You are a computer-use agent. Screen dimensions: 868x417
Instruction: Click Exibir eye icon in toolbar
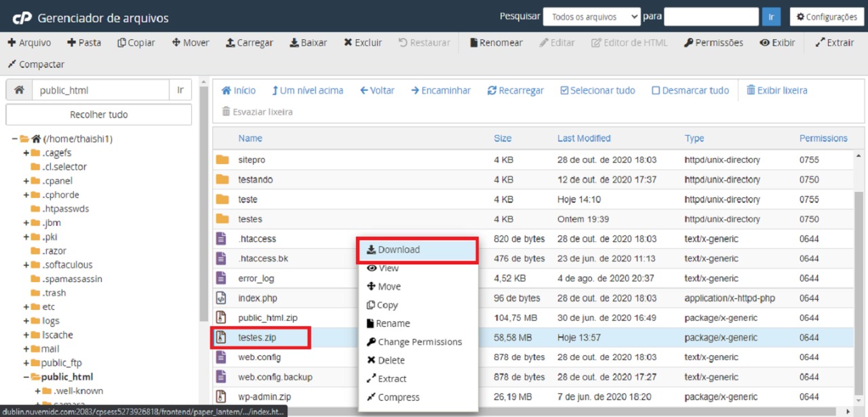[764, 43]
